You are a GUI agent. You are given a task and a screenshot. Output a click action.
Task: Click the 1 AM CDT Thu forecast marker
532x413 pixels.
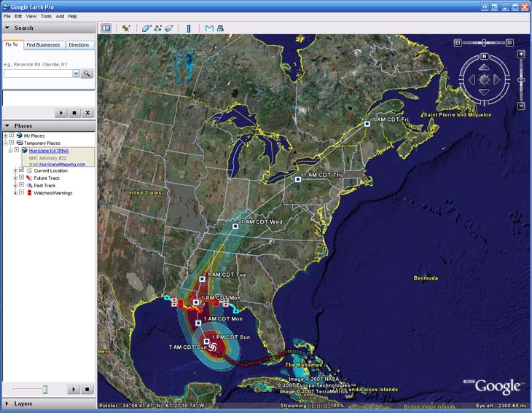point(298,179)
